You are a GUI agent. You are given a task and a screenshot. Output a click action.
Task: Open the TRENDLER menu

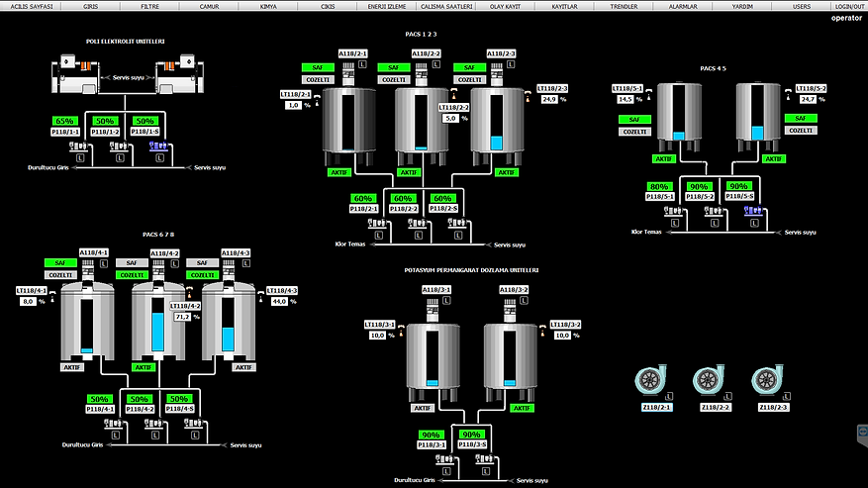click(624, 6)
